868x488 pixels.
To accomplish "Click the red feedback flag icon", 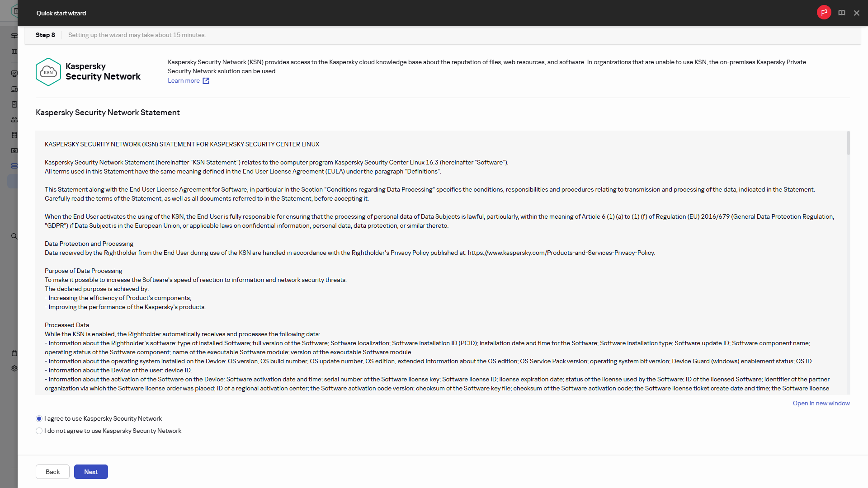I will [x=824, y=13].
